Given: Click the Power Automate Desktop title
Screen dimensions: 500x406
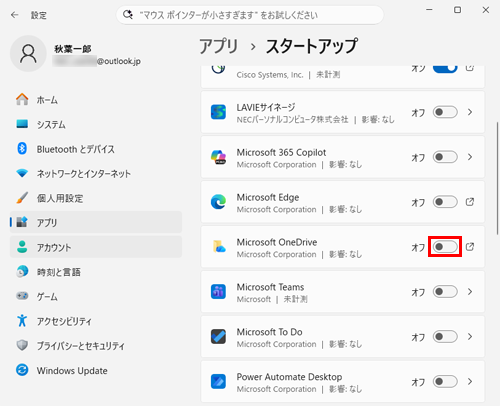Looking at the screenshot, I should click(289, 377).
